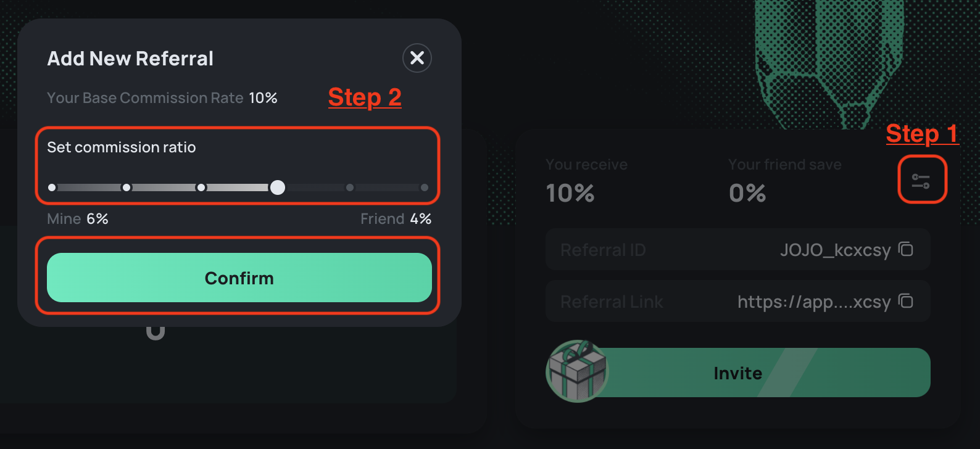Click the Friend 4% label
Viewport: 980px width, 449px height.
(396, 219)
